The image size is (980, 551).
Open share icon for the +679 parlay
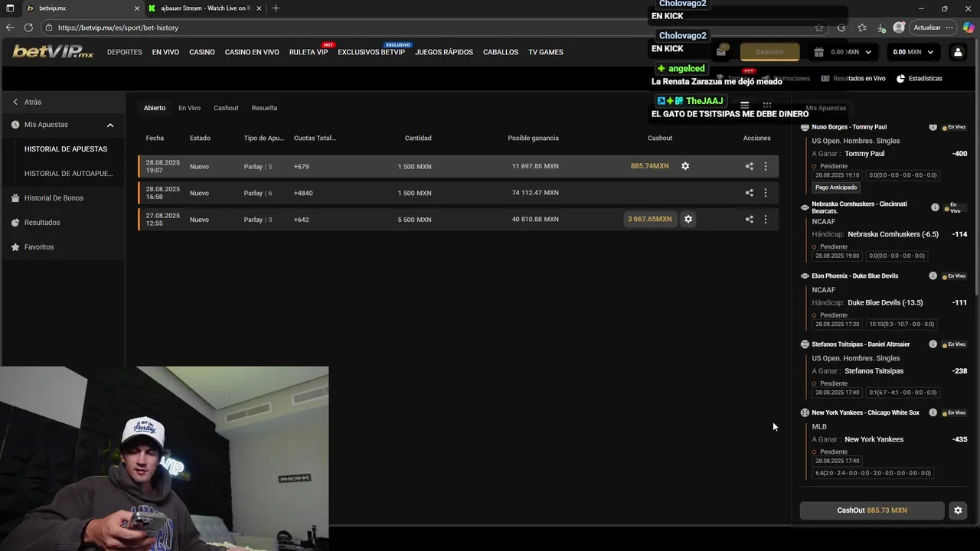point(749,166)
